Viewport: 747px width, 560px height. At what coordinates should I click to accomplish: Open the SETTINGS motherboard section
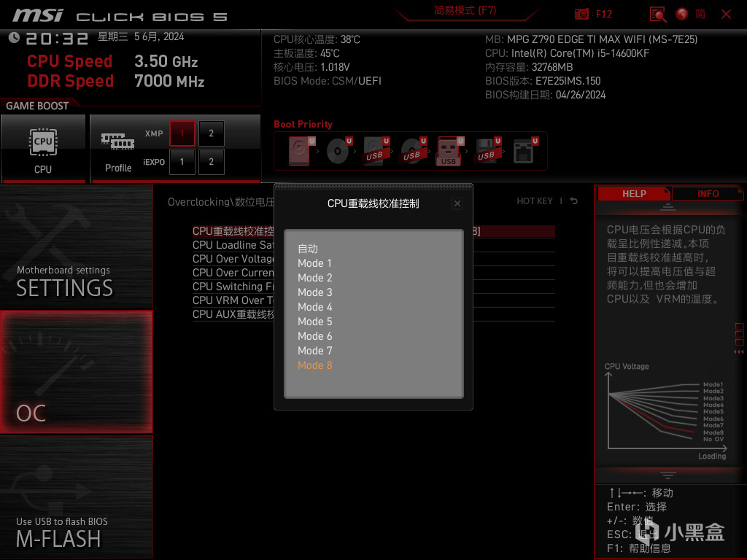(x=76, y=247)
